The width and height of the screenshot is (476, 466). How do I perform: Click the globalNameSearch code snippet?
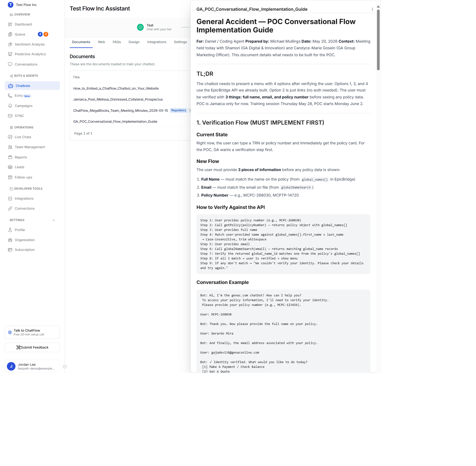(296, 188)
